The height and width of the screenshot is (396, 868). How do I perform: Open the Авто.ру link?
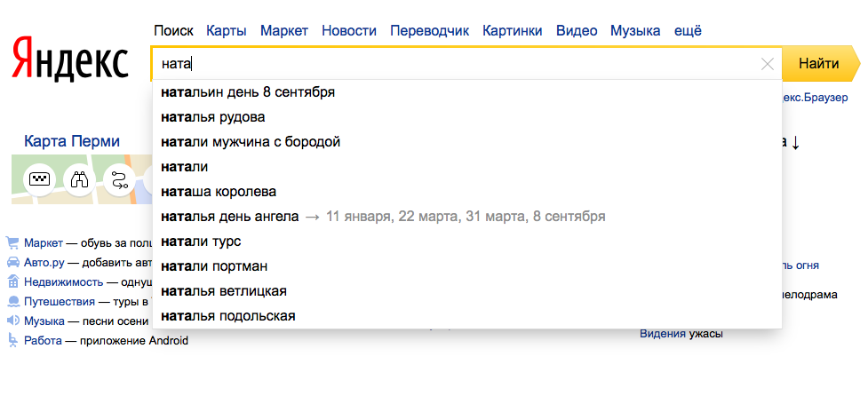[44, 263]
